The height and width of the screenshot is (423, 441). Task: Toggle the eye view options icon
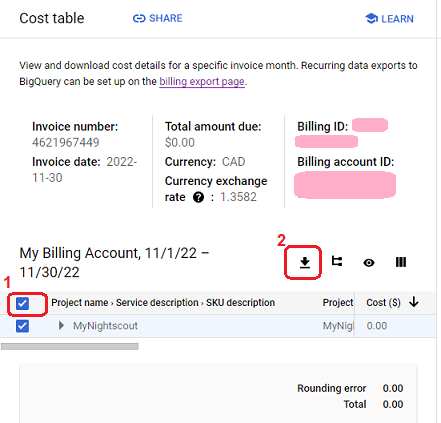coord(369,263)
